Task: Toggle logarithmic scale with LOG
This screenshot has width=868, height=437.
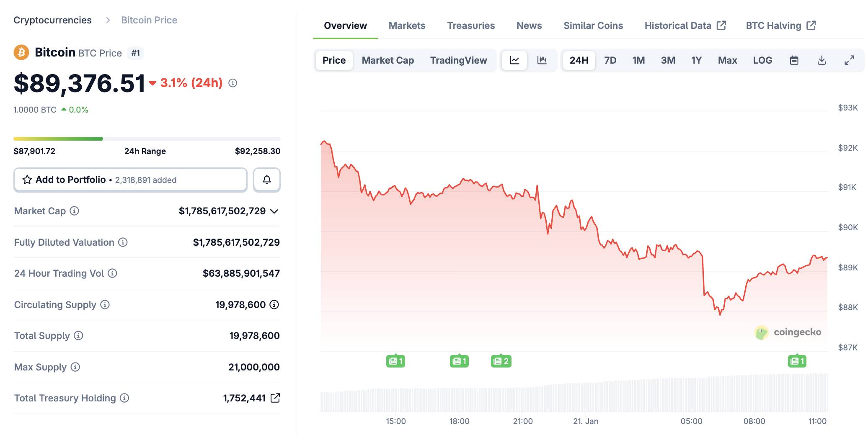Action: coord(763,60)
